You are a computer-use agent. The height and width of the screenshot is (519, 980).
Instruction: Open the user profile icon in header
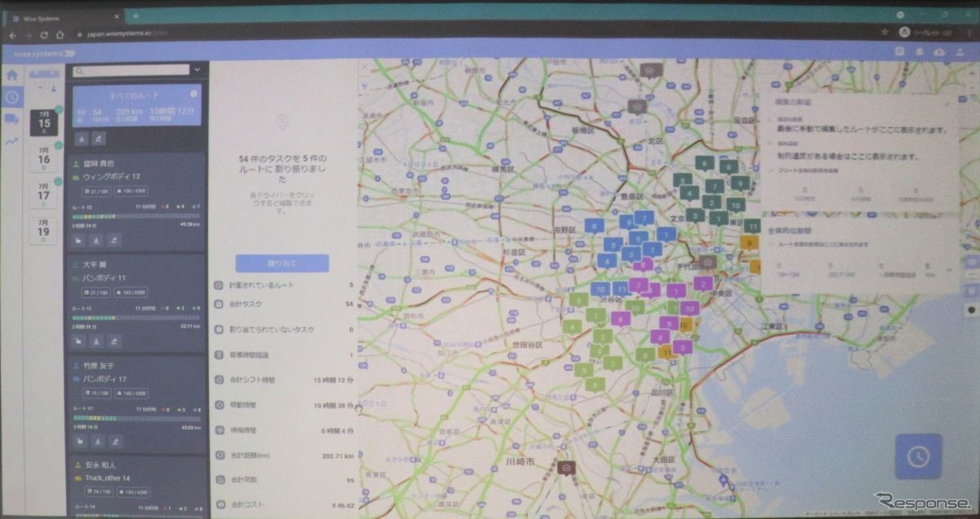tap(959, 51)
